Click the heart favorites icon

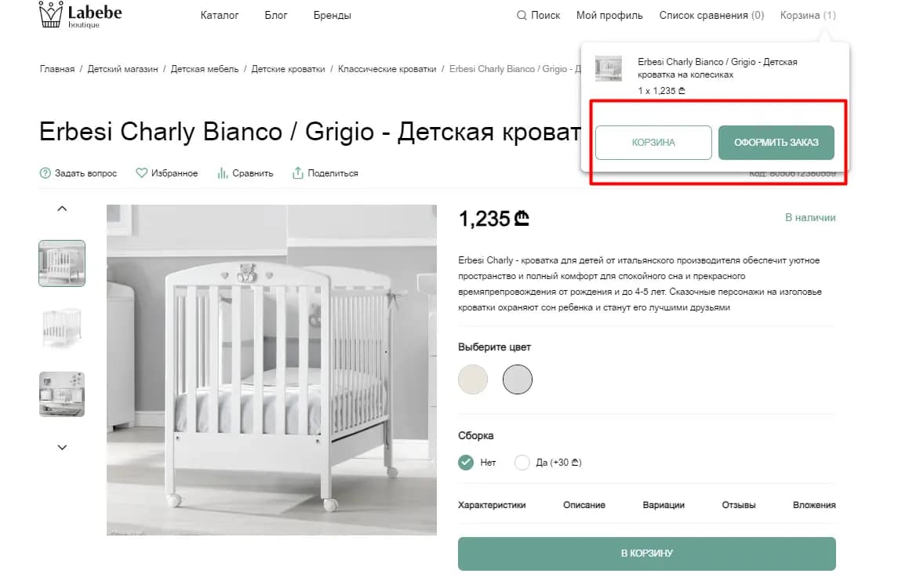(x=142, y=173)
